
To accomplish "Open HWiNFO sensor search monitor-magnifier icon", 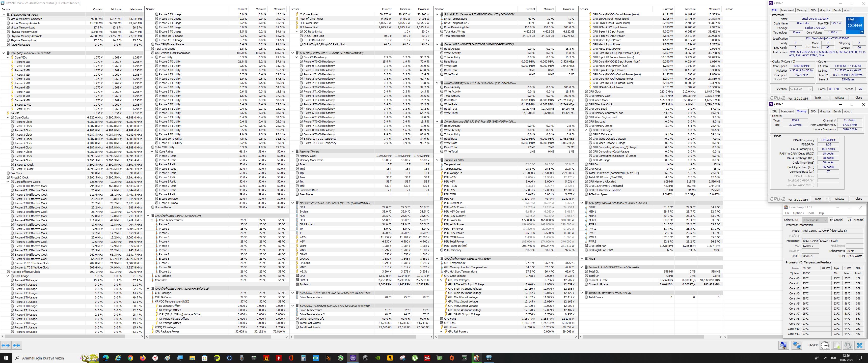I will pos(783,345).
